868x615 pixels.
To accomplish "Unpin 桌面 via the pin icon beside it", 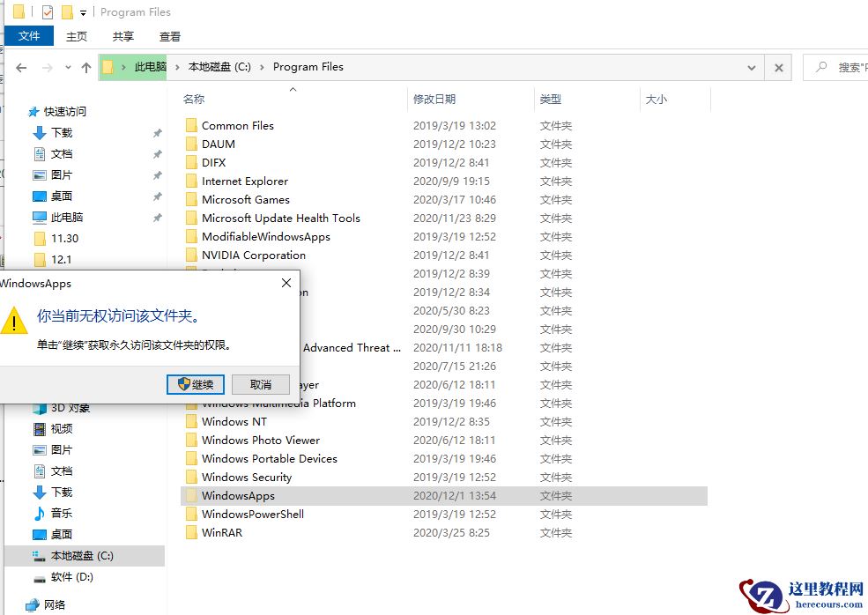I will pyautogui.click(x=157, y=196).
